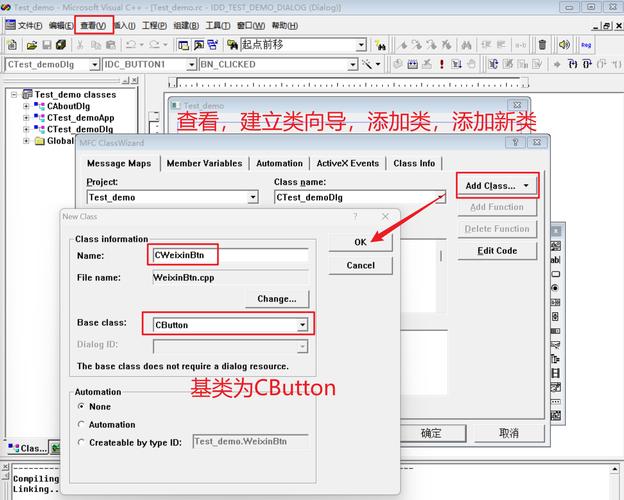The height and width of the screenshot is (500, 624).
Task: Open the 工程(P) menu
Action: point(154,25)
